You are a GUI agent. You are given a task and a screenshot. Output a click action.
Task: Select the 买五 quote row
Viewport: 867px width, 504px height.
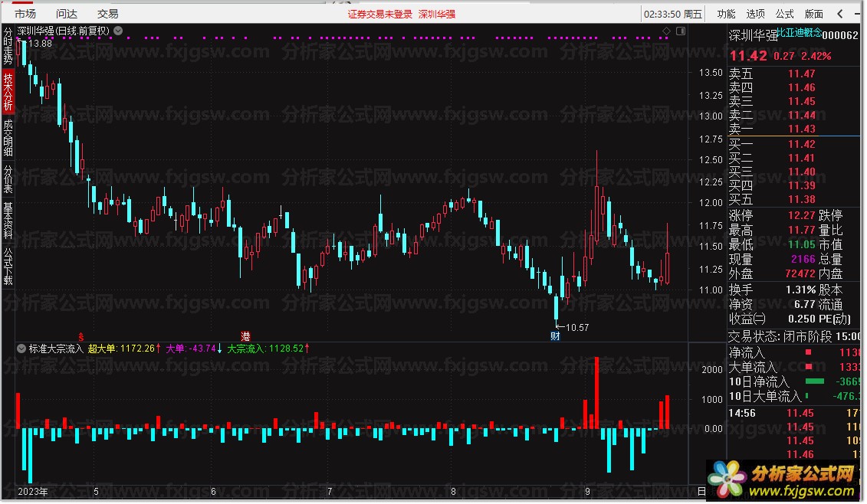793,199
